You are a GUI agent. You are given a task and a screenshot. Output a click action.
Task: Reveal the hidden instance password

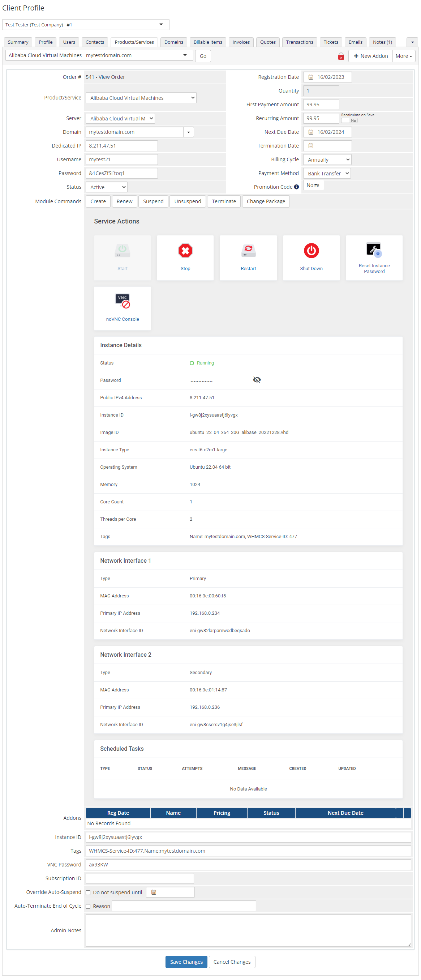257,380
